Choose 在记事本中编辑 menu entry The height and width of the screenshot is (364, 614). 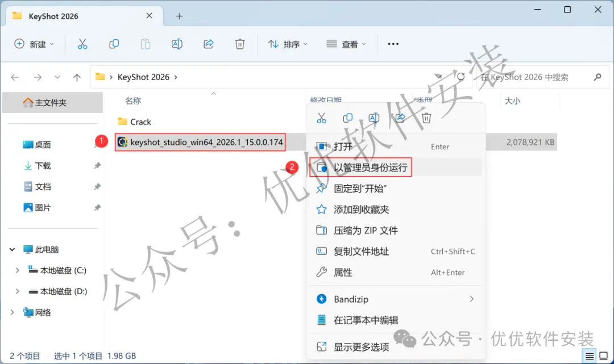click(396, 320)
